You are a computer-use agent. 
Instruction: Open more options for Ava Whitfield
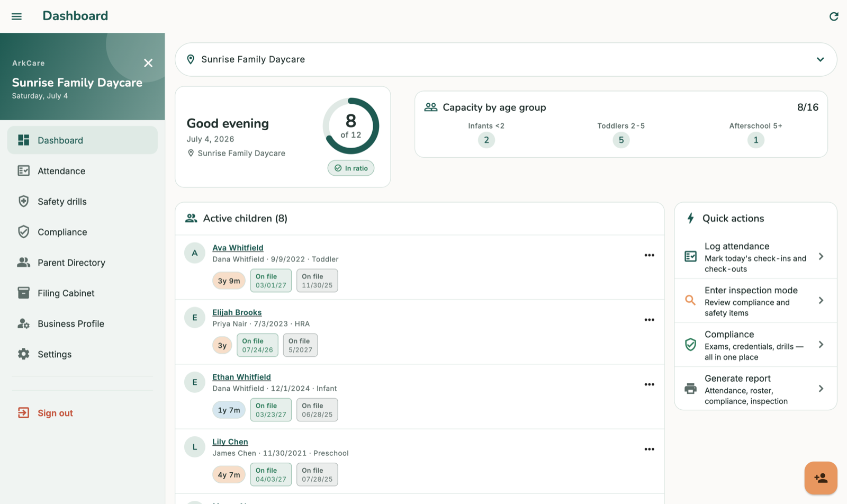coord(650,255)
